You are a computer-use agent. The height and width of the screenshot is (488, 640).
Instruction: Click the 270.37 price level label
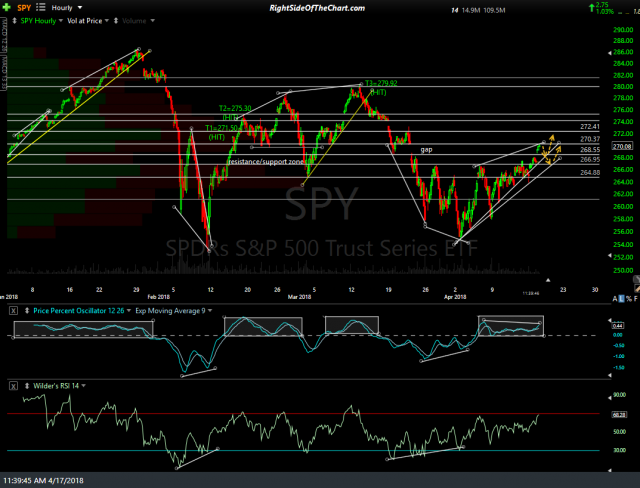point(590,139)
